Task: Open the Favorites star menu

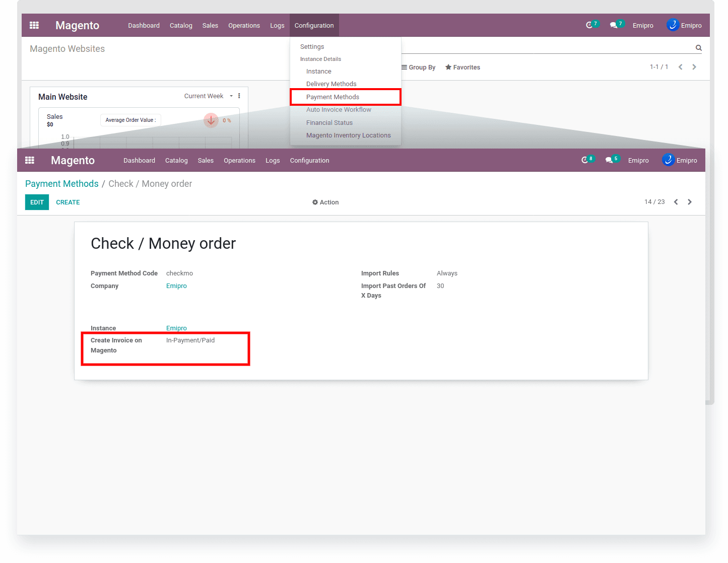Action: pos(462,67)
